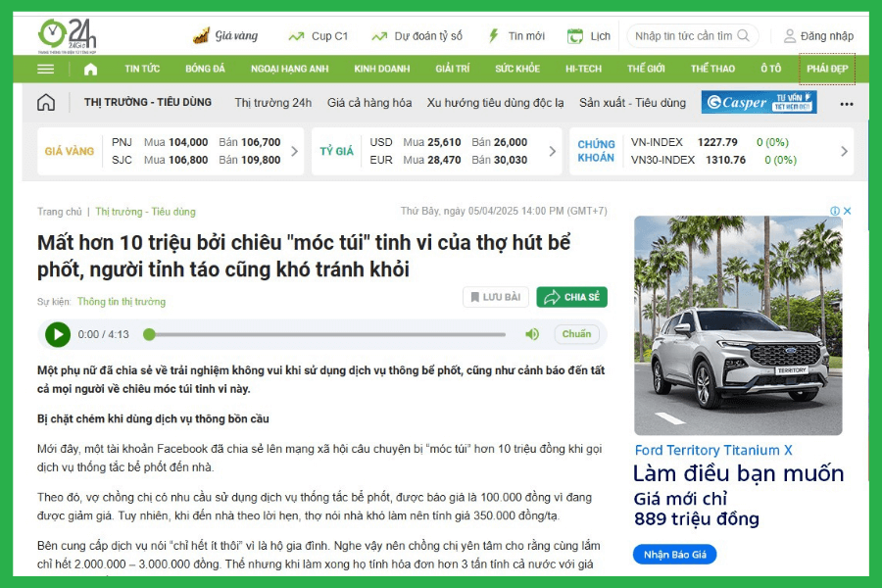Click the category bar home icon
Screen dimensions: 882x588
point(46,103)
